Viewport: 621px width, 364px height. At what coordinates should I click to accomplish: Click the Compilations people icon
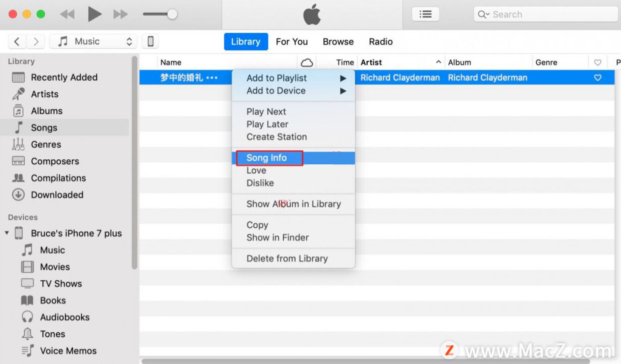pyautogui.click(x=19, y=178)
